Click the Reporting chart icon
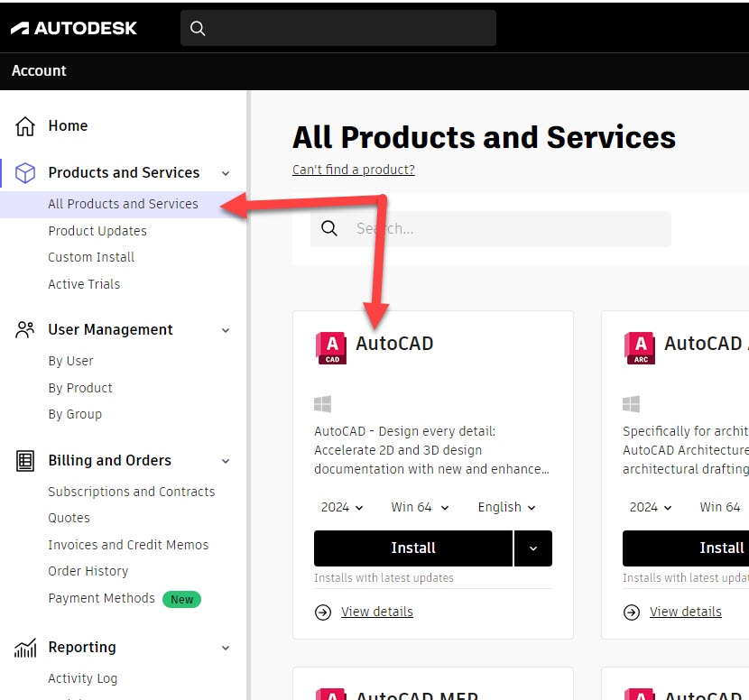Image resolution: width=749 pixels, height=700 pixels. tap(25, 648)
